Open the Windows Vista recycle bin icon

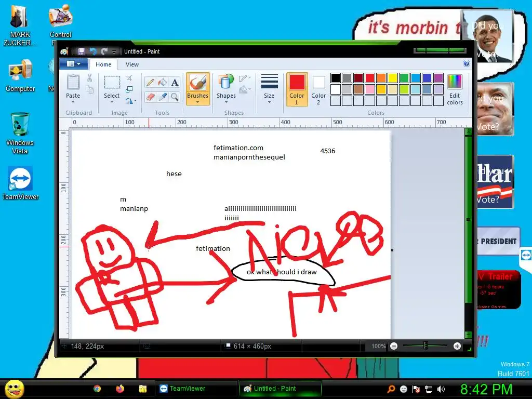pyautogui.click(x=20, y=134)
